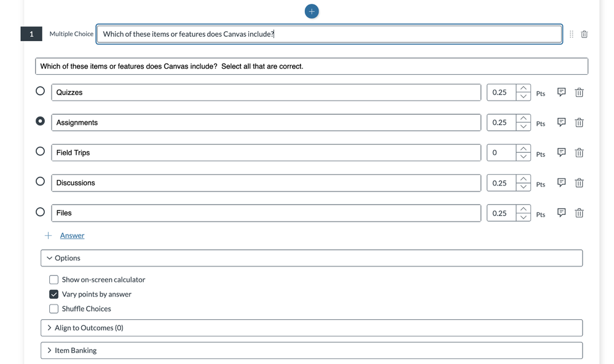Collapse the Options section
This screenshot has width=614, height=364.
(312, 258)
